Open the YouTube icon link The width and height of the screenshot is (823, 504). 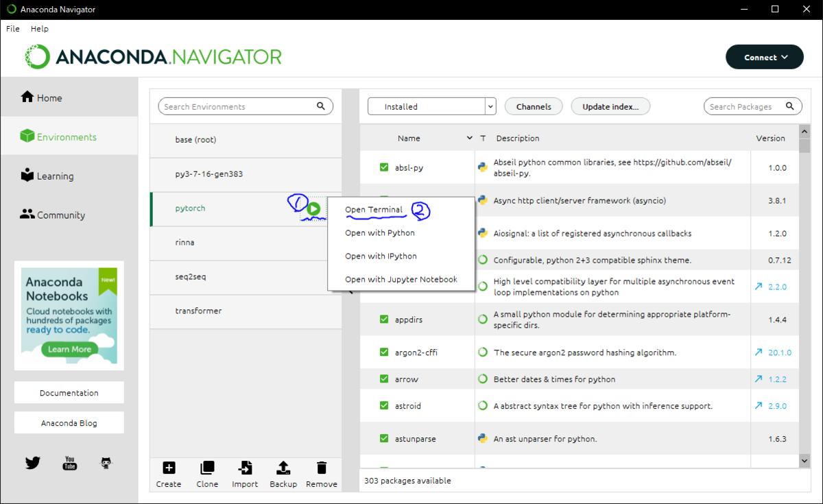(70, 463)
